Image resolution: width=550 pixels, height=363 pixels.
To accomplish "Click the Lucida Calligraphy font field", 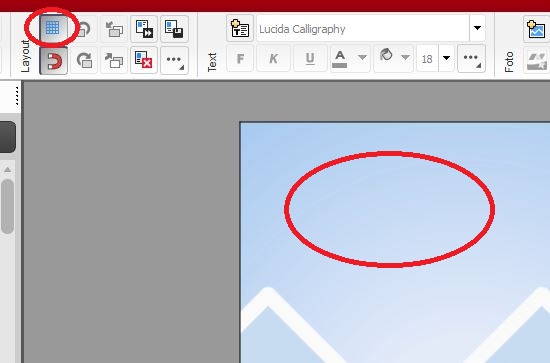I will [x=363, y=29].
